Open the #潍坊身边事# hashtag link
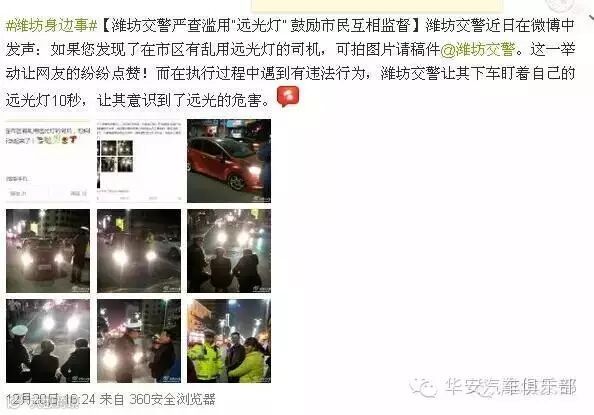The height and width of the screenshot is (415, 594). point(52,26)
